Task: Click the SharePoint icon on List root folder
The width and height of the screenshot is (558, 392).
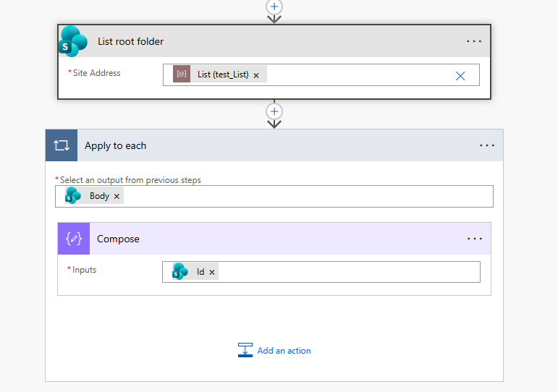Action: pos(73,41)
